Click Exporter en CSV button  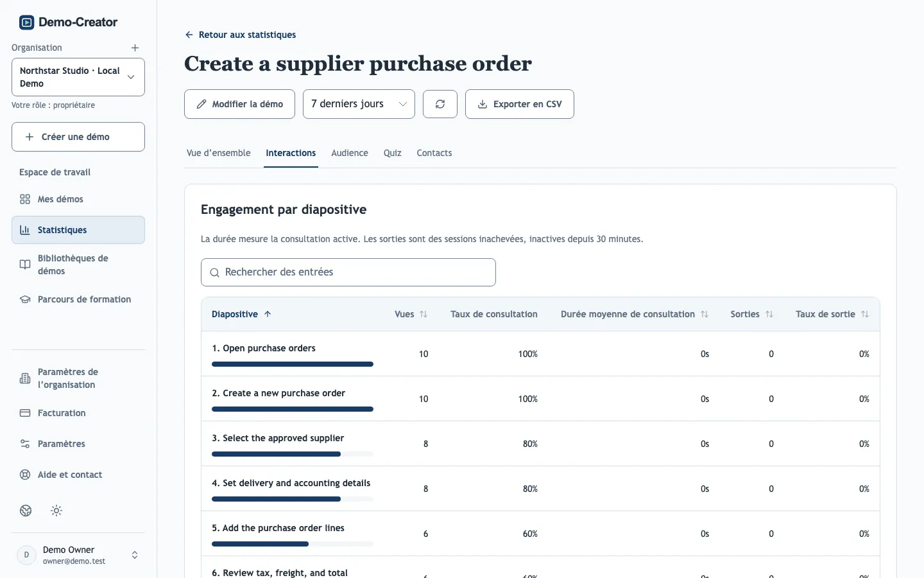coord(520,104)
